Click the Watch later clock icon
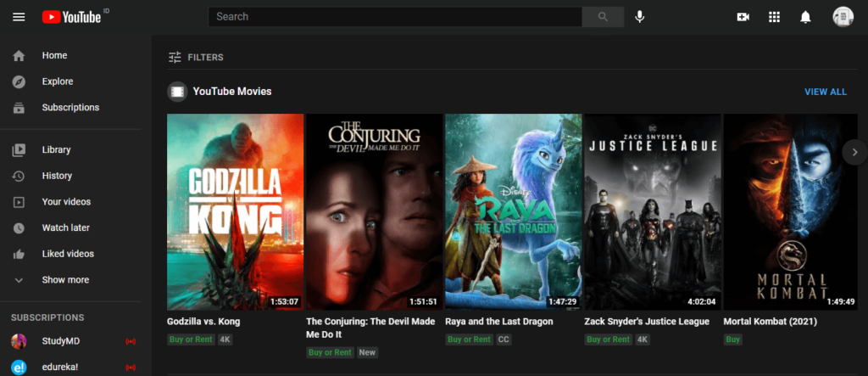This screenshot has height=376, width=868. pyautogui.click(x=19, y=228)
